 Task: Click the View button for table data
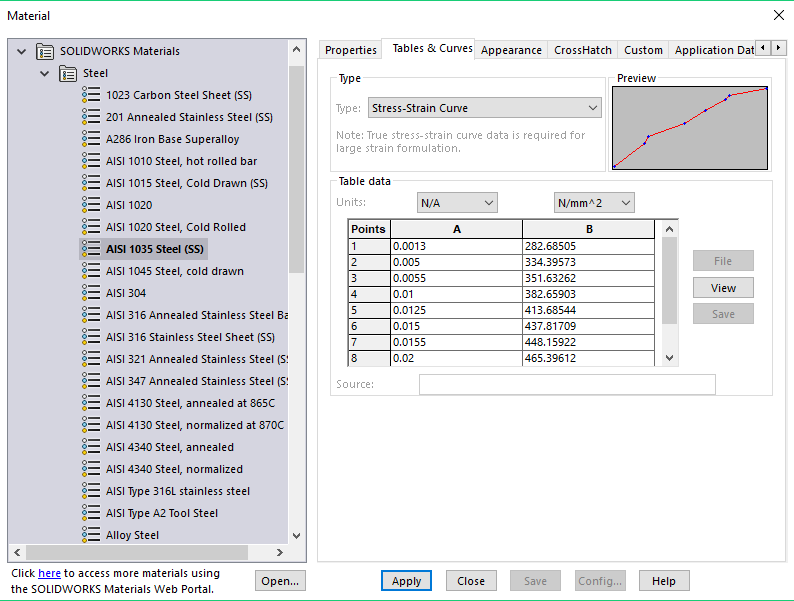point(723,288)
